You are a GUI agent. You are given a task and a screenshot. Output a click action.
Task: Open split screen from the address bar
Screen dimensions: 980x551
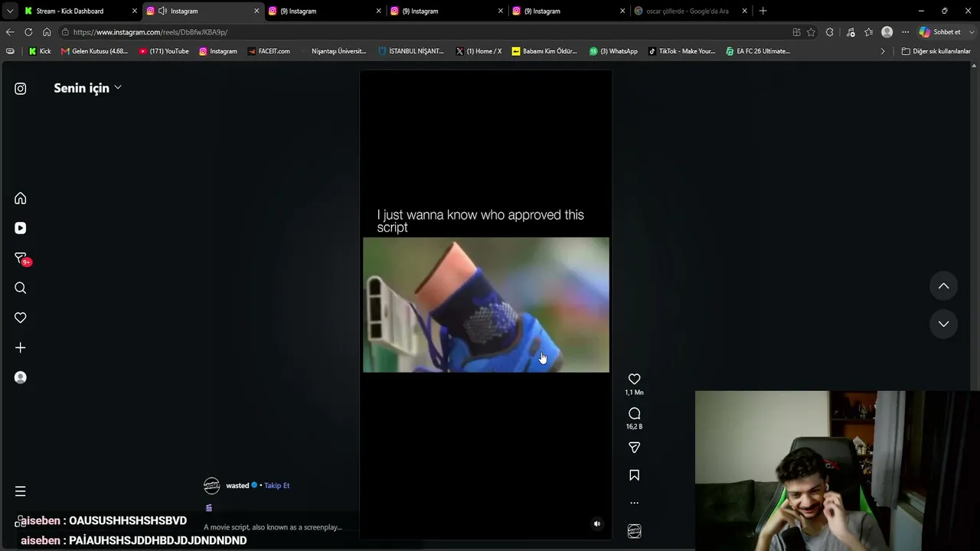pyautogui.click(x=796, y=32)
